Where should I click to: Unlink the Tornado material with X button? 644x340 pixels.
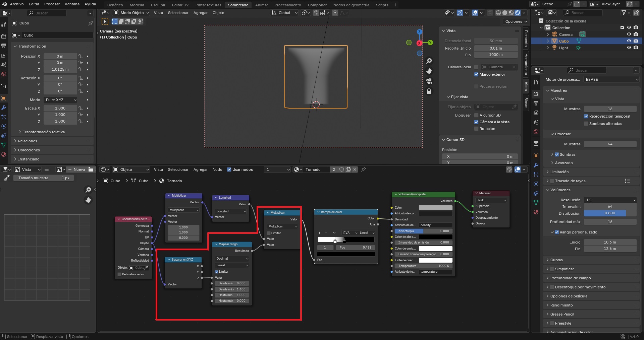point(355,169)
